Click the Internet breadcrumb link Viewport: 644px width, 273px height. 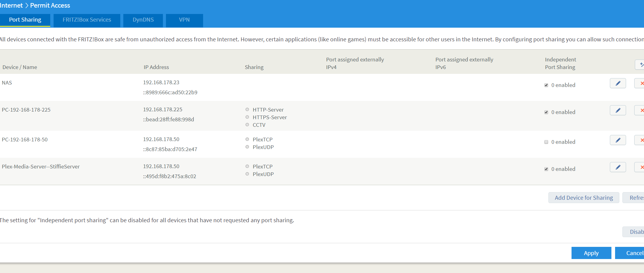point(11,5)
